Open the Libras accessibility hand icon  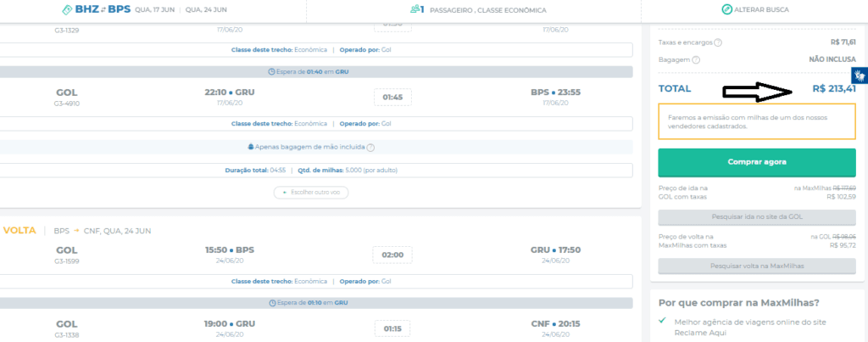pyautogui.click(x=860, y=75)
